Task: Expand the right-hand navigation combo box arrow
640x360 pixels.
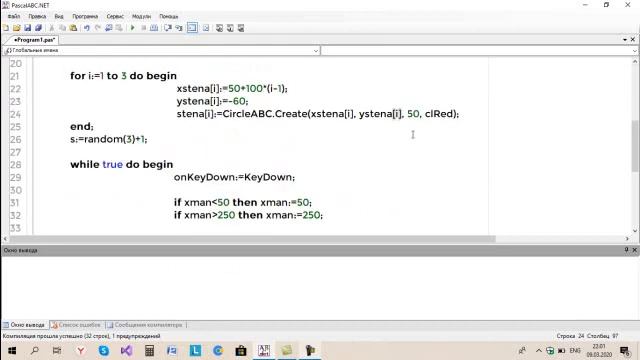Action: tap(635, 51)
